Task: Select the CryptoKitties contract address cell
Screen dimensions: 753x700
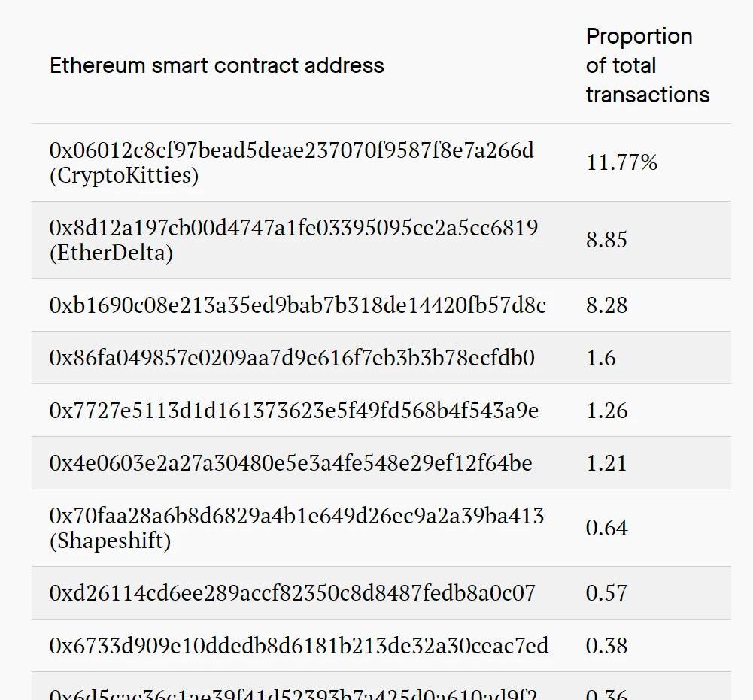Action: coord(292,162)
